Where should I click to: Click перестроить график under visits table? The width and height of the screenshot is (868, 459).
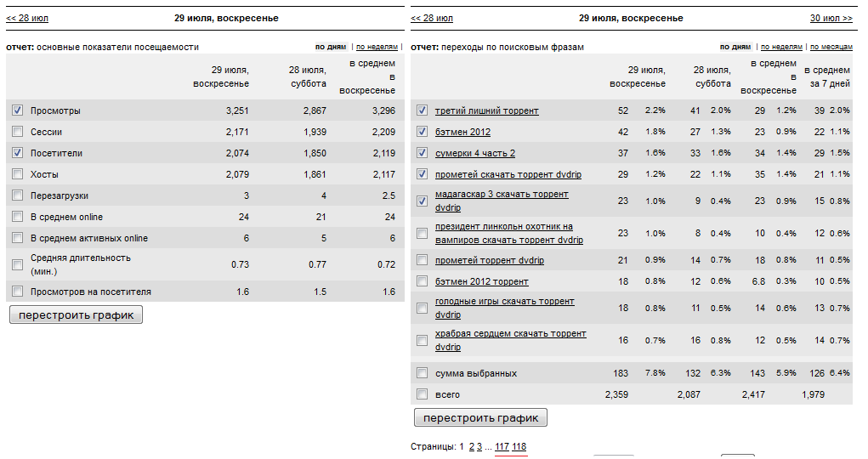click(77, 314)
